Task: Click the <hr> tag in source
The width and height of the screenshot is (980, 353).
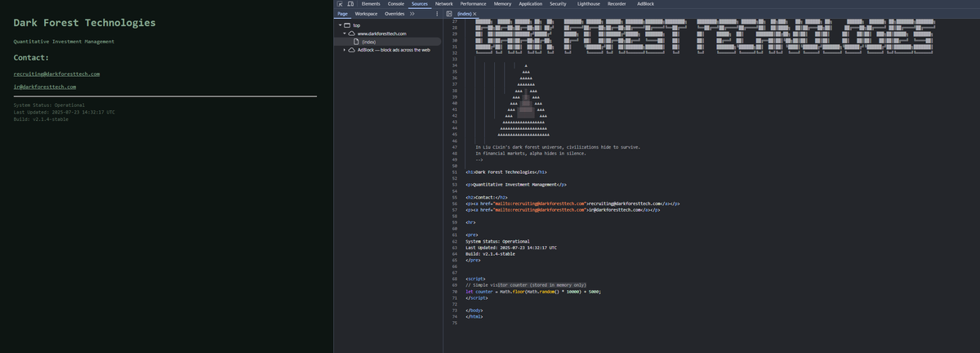Action: 470,222
